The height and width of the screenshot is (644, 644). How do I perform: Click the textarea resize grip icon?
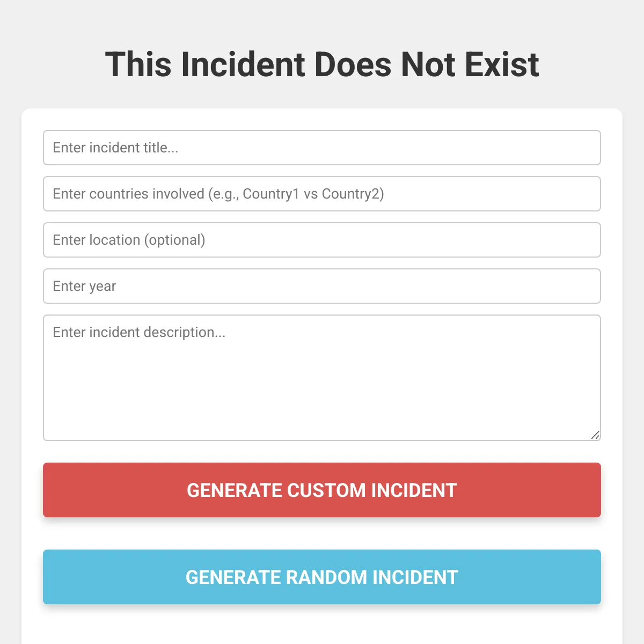click(x=595, y=435)
